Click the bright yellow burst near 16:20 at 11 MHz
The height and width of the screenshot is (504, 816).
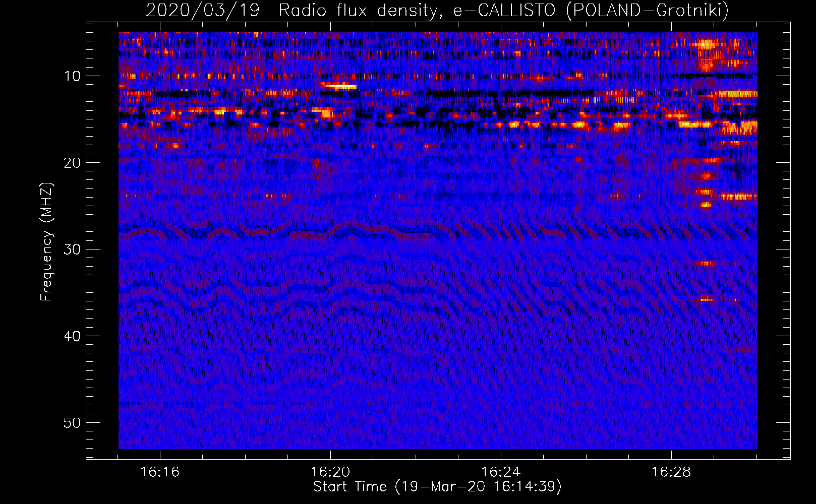pos(339,86)
